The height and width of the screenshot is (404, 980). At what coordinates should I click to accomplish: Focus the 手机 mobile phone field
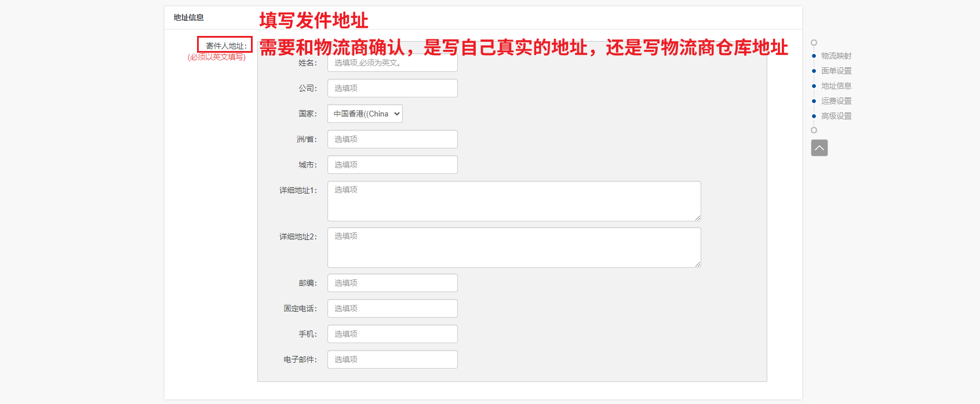point(392,334)
